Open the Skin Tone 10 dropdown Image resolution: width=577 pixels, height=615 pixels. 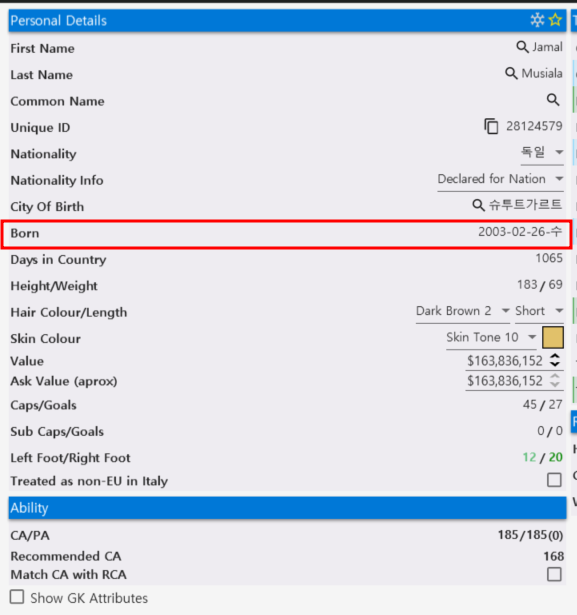[491, 338]
